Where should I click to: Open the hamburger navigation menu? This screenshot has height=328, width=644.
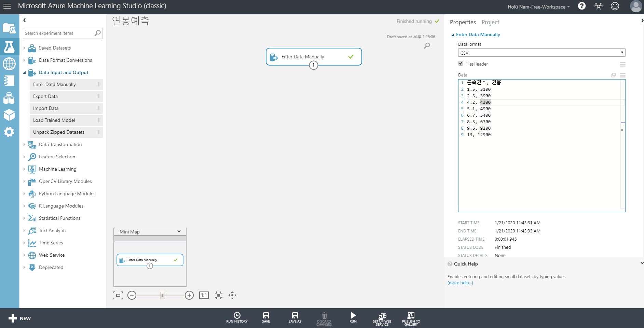(7, 6)
